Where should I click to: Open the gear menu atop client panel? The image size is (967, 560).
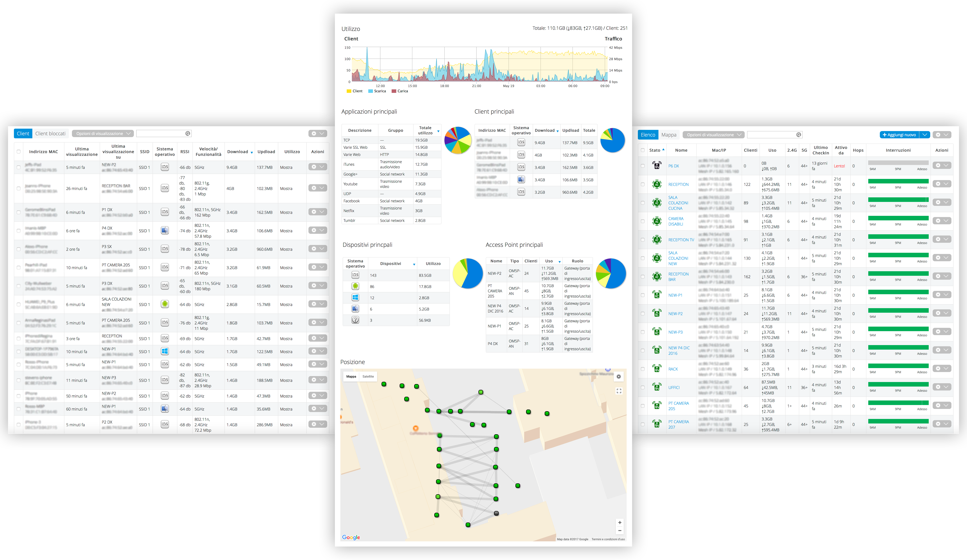tap(318, 134)
